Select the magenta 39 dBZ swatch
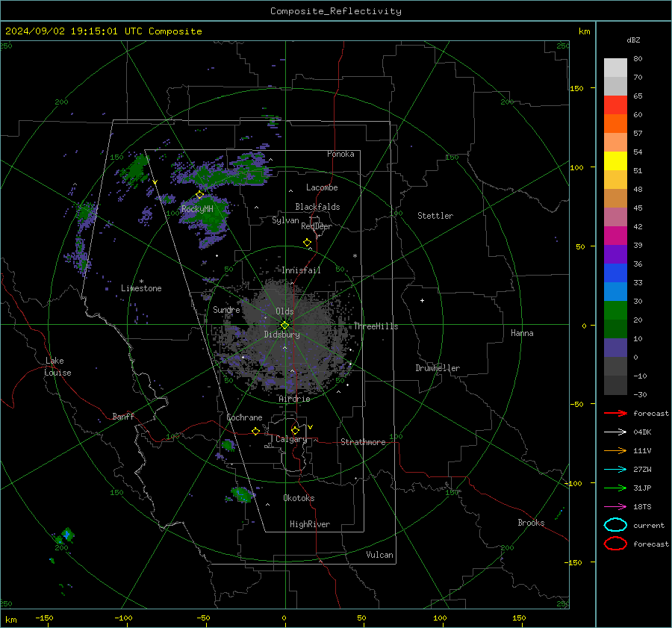Viewport: 672px width, 628px height. click(615, 236)
